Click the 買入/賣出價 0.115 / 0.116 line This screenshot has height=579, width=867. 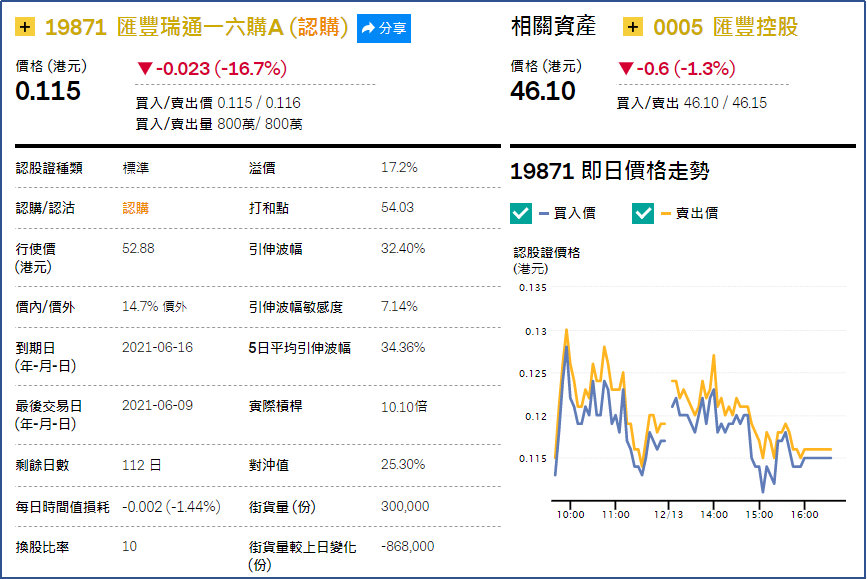pyautogui.click(x=218, y=103)
